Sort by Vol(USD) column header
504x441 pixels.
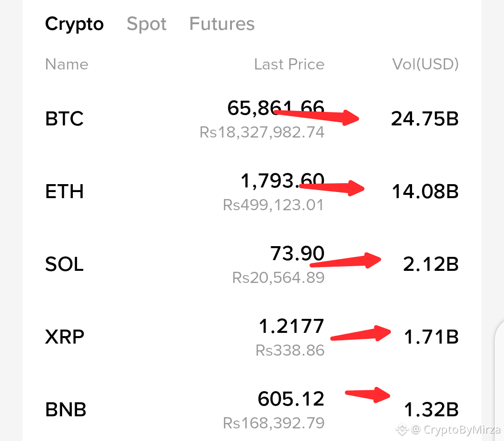point(425,64)
